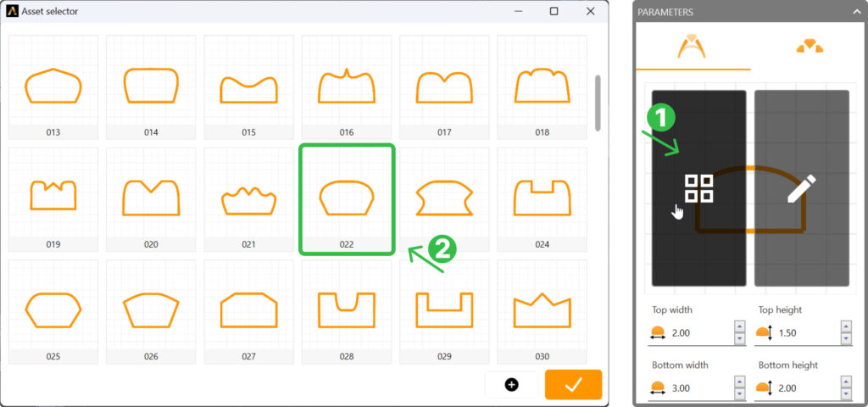This screenshot has height=407, width=868.
Task: Select profile thumbnail 028
Action: tap(346, 310)
